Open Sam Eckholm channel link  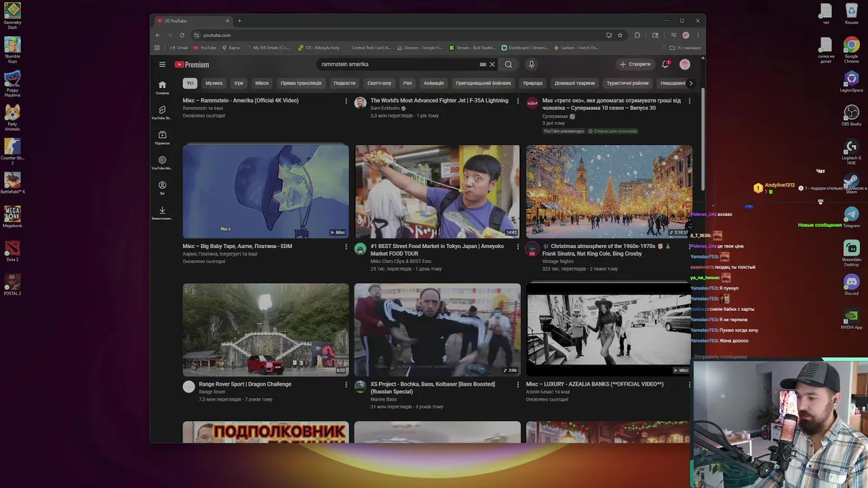tap(385, 108)
